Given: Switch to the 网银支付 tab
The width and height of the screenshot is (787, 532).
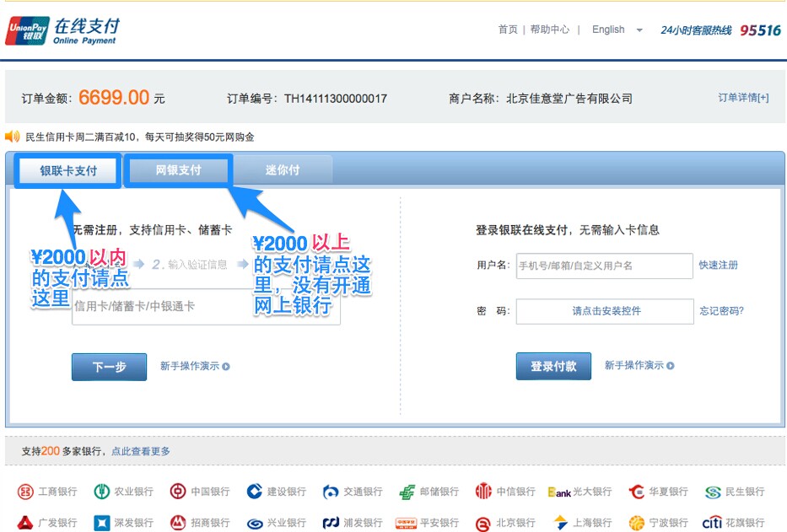Looking at the screenshot, I should 178,170.
